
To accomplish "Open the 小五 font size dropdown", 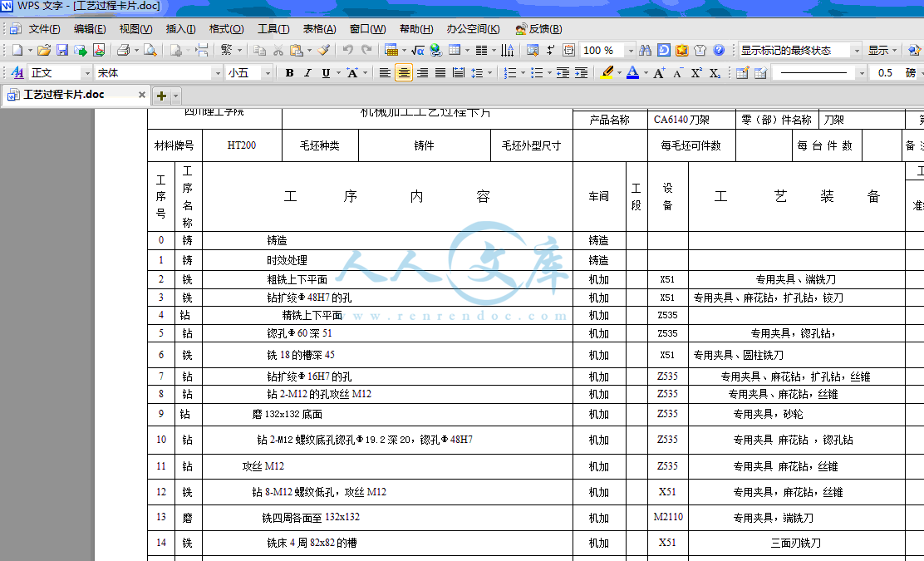I will point(268,73).
